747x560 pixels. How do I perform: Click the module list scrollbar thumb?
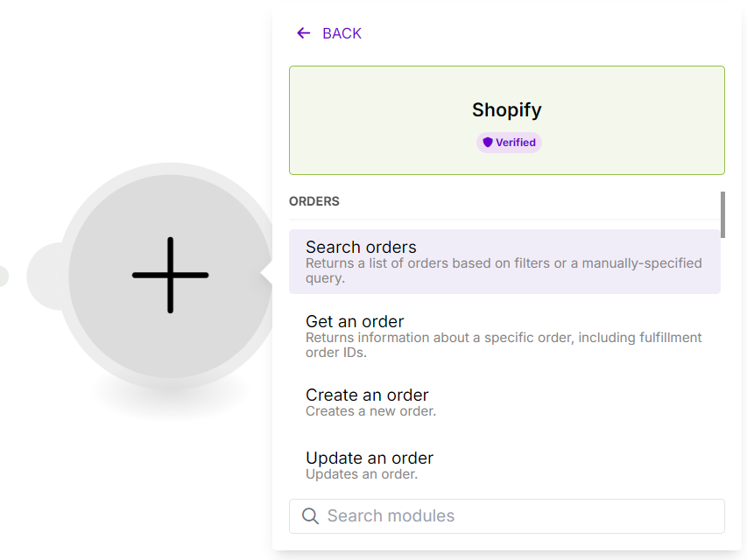pyautogui.click(x=722, y=214)
